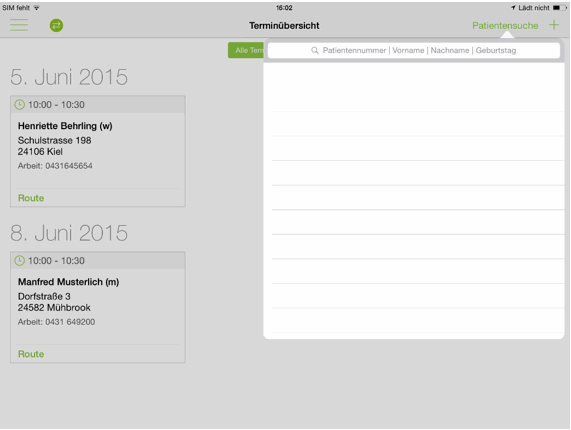This screenshot has height=430, width=571.
Task: Tap the Terminübersicht title
Action: (284, 25)
